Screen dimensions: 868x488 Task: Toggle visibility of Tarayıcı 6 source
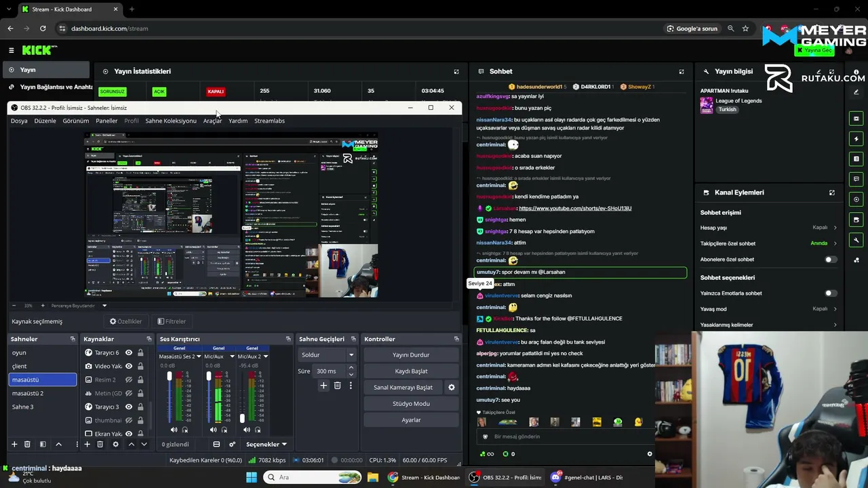(129, 352)
